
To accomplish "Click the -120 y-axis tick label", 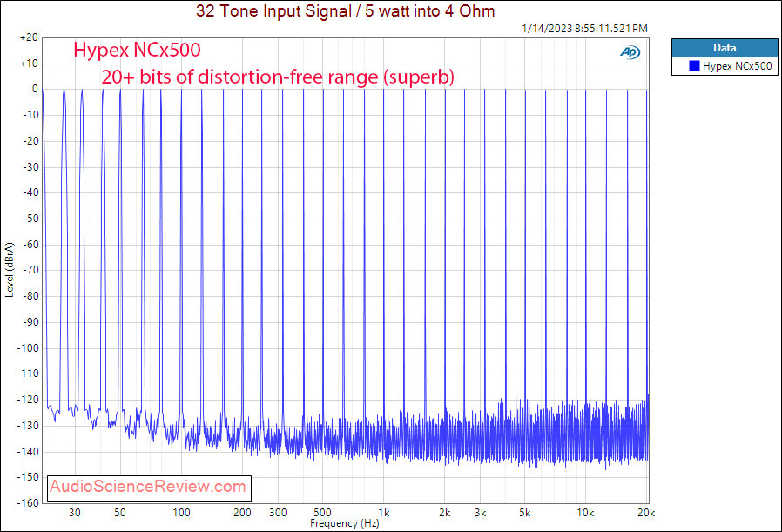I will pyautogui.click(x=29, y=399).
